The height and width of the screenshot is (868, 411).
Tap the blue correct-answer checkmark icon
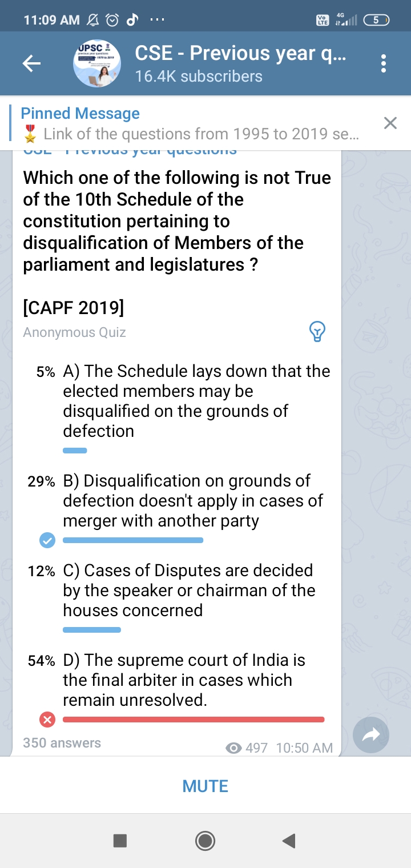[x=47, y=540]
